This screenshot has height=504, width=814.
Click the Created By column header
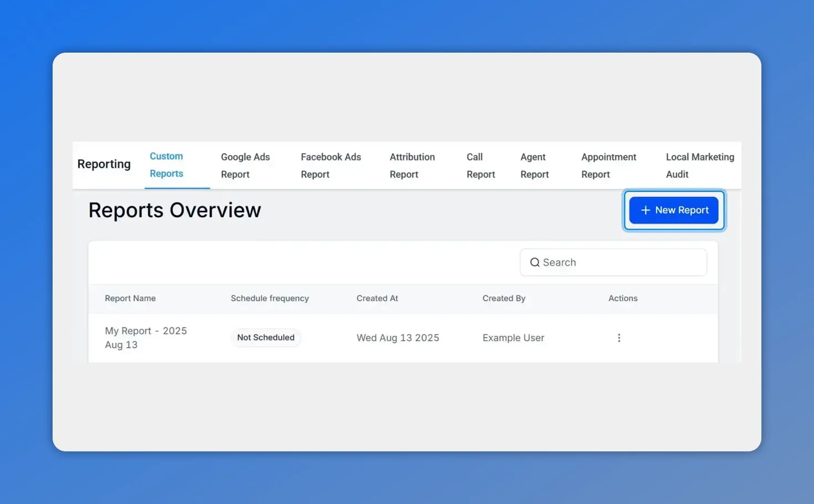(504, 298)
